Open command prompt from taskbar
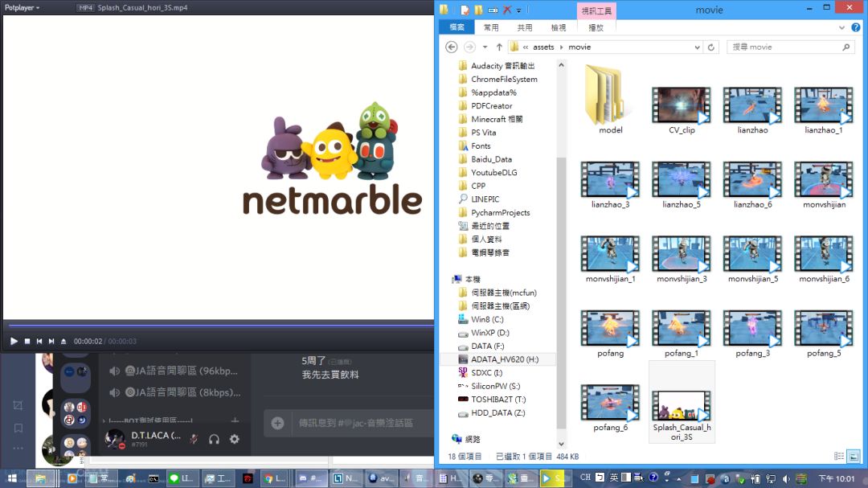Viewport: 868px width, 488px height. click(154, 478)
